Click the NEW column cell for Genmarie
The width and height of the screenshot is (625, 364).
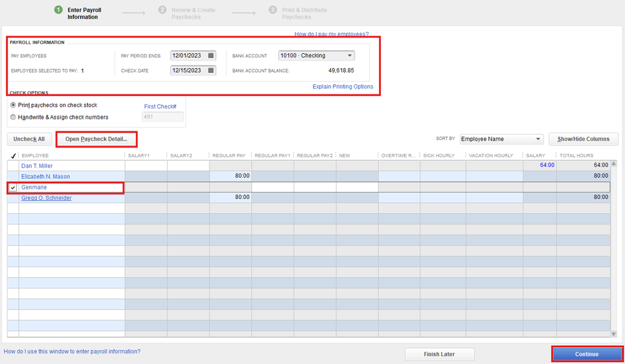tap(357, 187)
